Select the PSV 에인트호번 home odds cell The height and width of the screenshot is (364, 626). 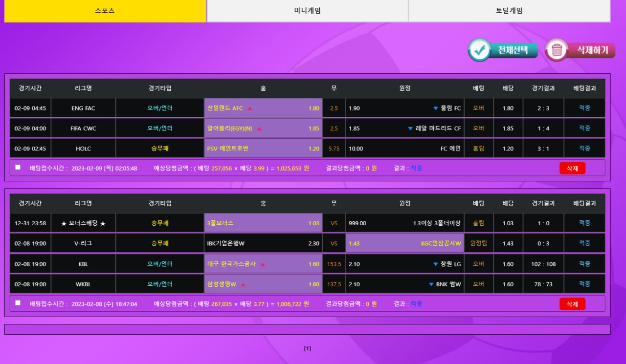coord(263,149)
